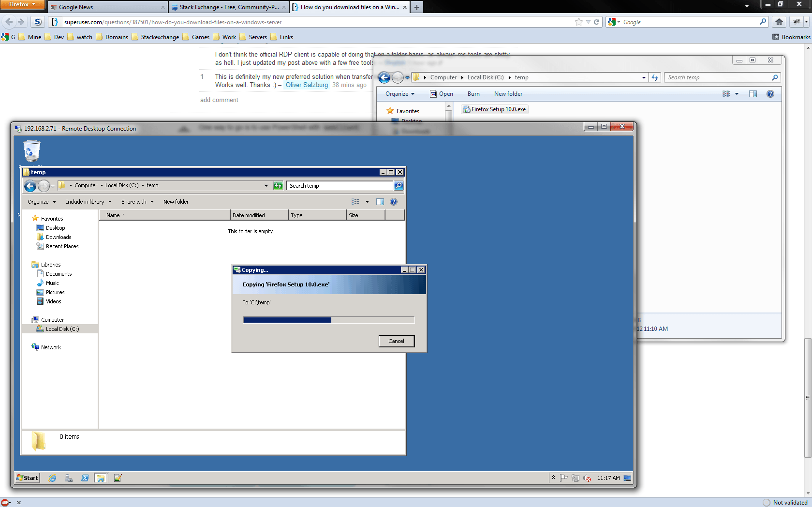Screen dimensions: 812x507
Task: Open the Servers bookmarks folder
Action: pyautogui.click(x=253, y=37)
